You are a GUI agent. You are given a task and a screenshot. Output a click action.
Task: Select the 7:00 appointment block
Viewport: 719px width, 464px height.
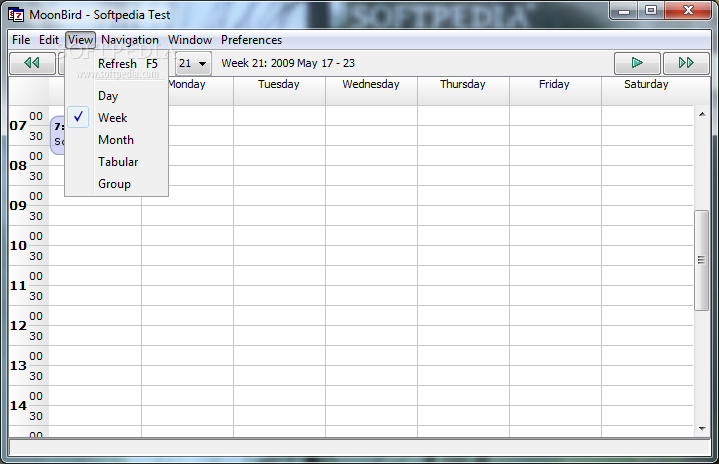coord(57,135)
